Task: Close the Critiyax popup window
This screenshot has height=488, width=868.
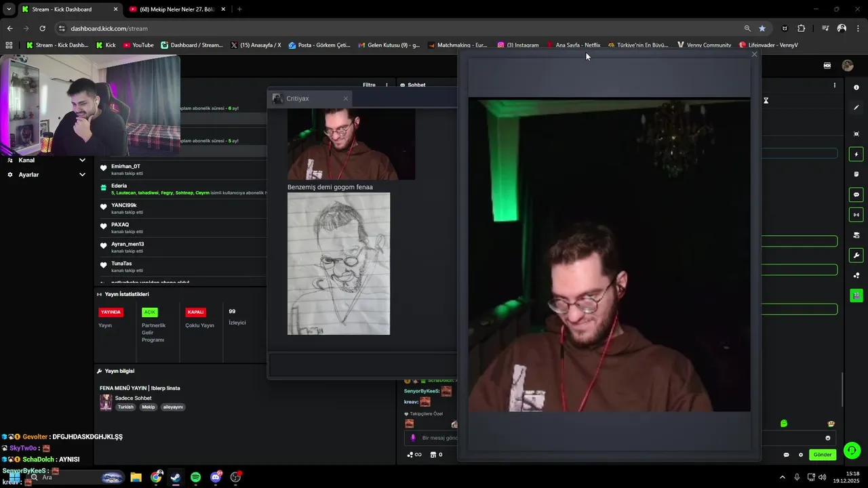Action: [345, 98]
